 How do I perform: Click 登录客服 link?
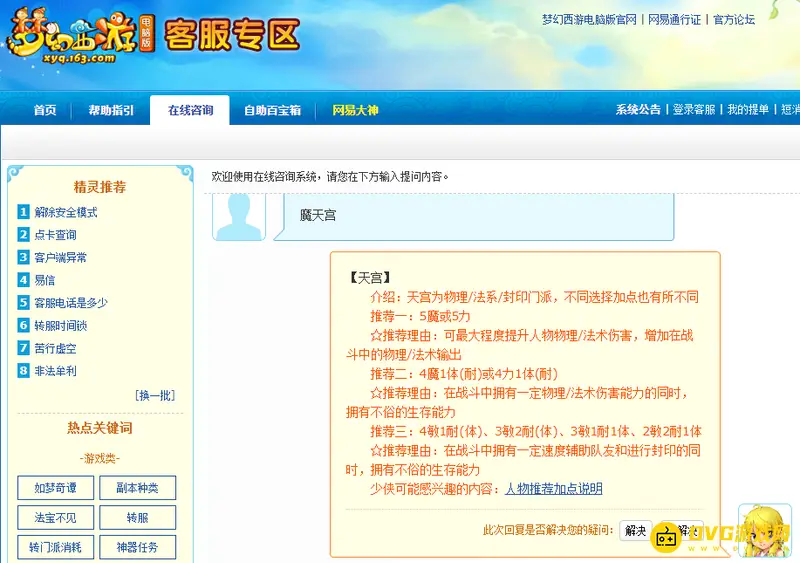[x=694, y=109]
